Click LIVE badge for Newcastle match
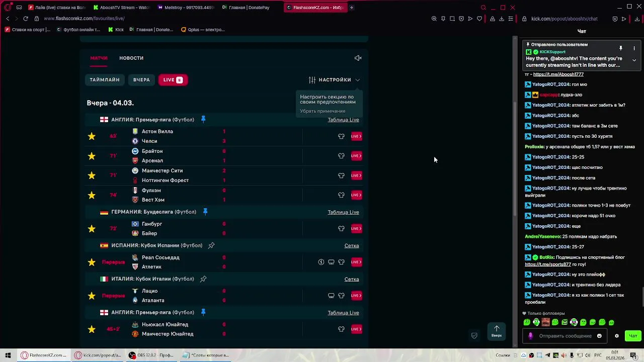 [356, 329]
